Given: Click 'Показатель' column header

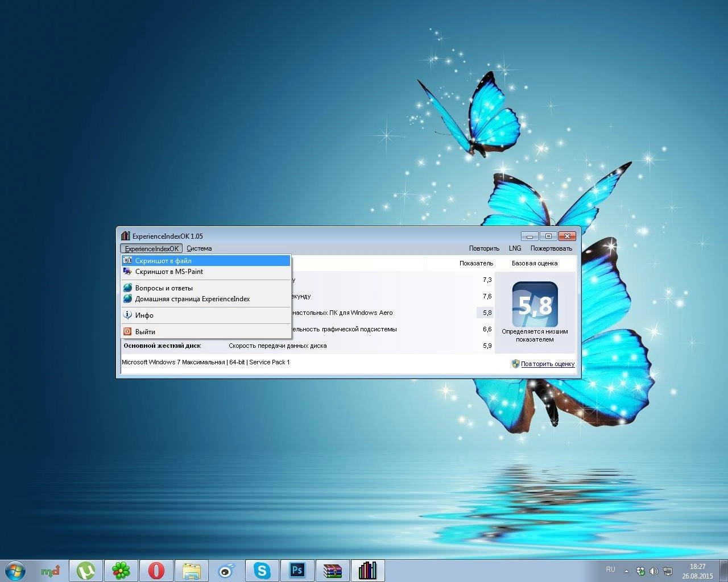Looking at the screenshot, I should (476, 263).
